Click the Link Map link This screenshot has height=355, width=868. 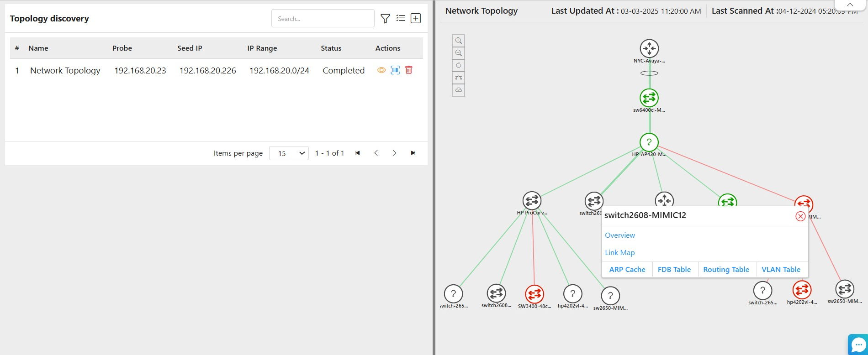(x=620, y=253)
